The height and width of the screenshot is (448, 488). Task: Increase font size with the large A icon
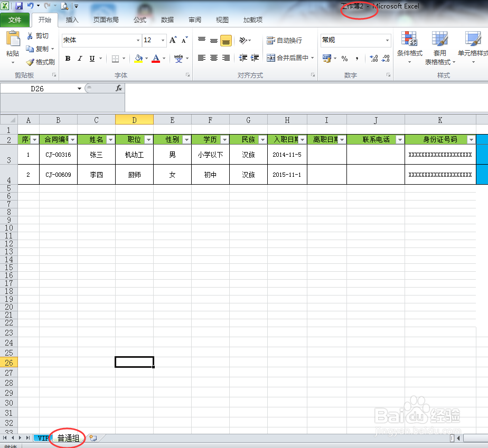(x=173, y=40)
